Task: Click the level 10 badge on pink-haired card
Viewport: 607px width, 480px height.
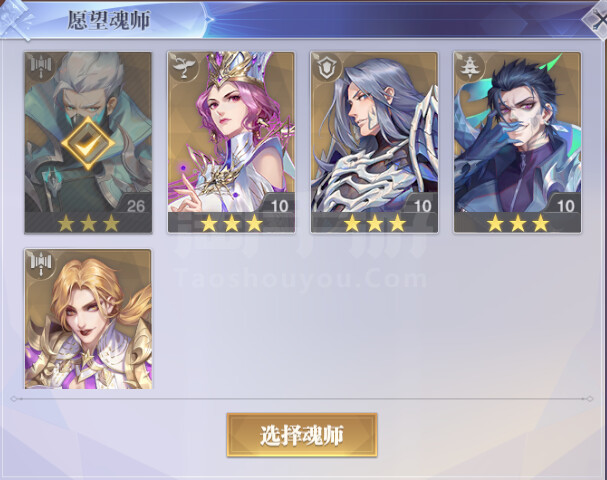Action: pyautogui.click(x=278, y=206)
